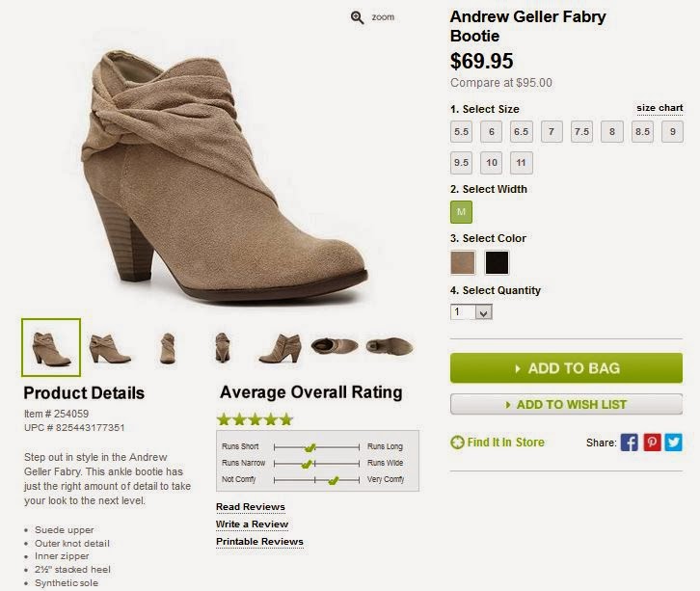
Task: Select size 9
Action: tap(672, 132)
